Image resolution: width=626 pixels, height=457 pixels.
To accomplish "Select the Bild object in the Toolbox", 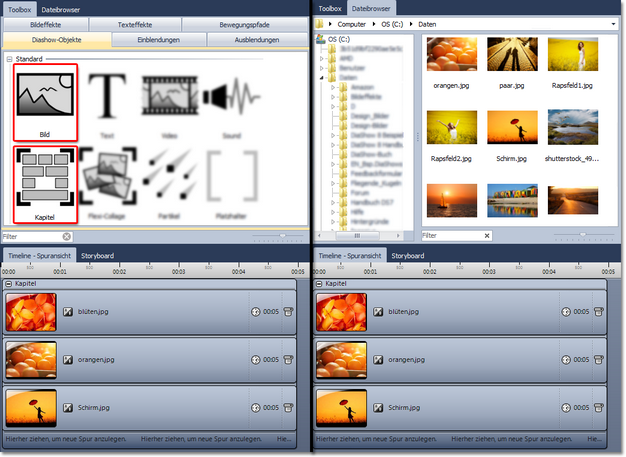I will (x=45, y=103).
